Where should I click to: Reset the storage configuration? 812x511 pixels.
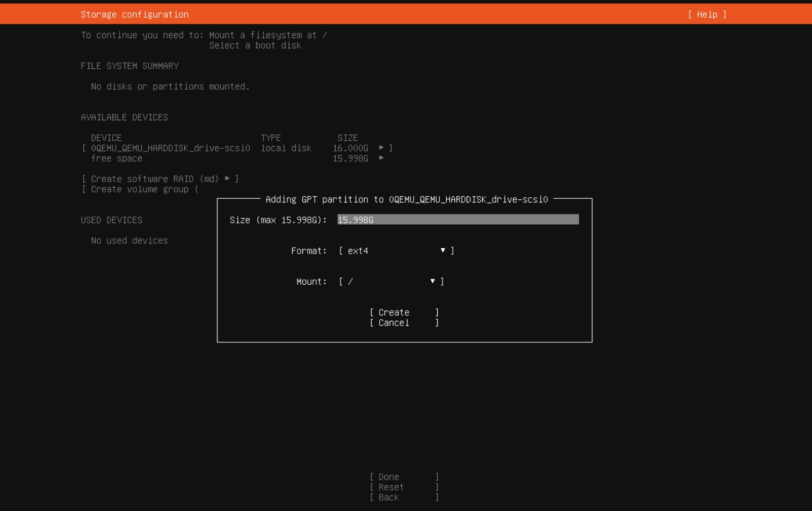(404, 487)
